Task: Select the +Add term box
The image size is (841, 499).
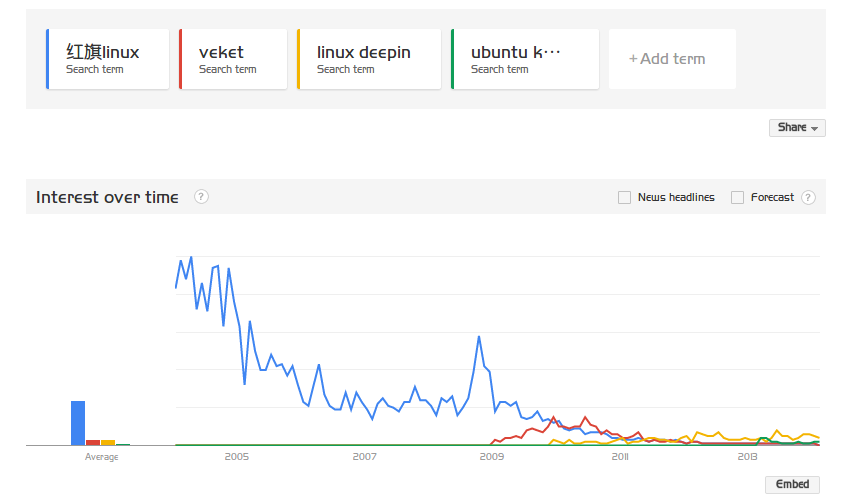Action: pos(672,59)
